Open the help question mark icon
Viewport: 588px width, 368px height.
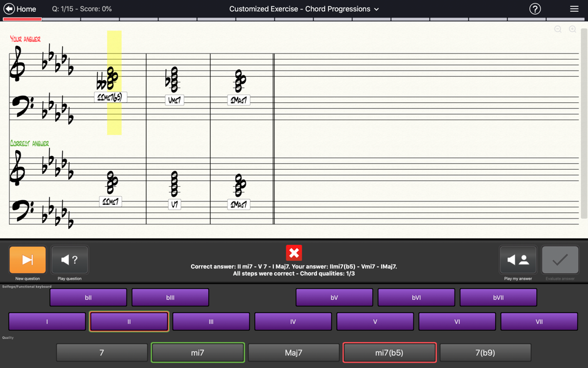pyautogui.click(x=534, y=9)
